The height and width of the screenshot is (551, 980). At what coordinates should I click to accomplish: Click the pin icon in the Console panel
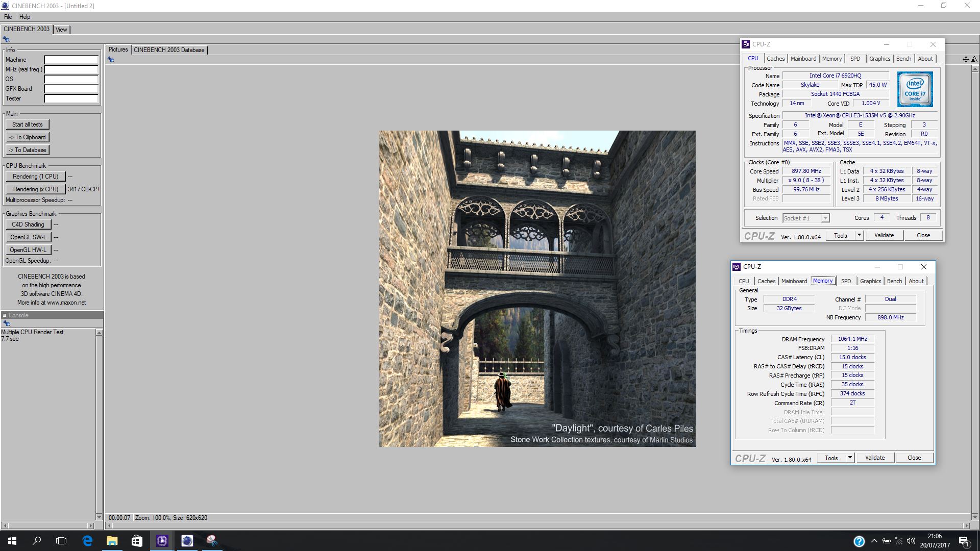tap(7, 323)
